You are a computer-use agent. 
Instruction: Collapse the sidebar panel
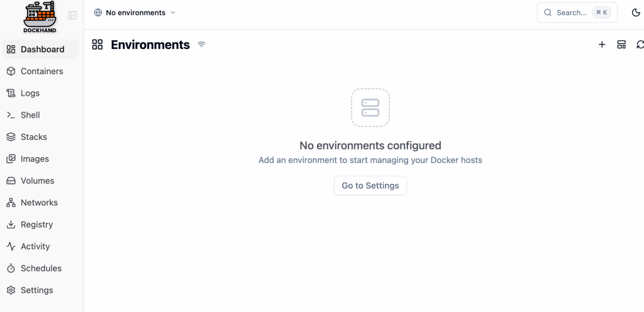tap(72, 15)
